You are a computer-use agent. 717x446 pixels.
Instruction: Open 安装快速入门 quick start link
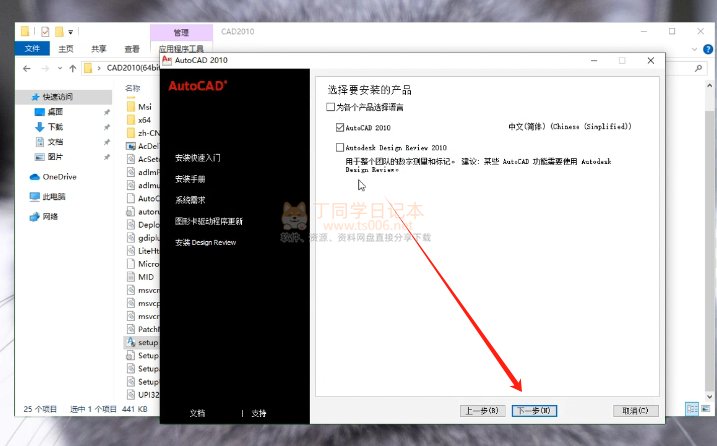[x=198, y=158]
